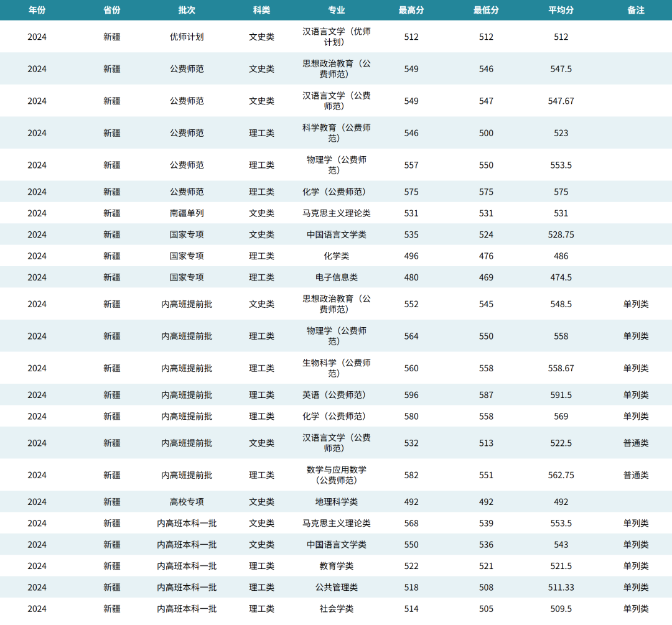Image resolution: width=672 pixels, height=625 pixels.
Task: Select the 南疆单列 batch cell
Action: click(187, 213)
